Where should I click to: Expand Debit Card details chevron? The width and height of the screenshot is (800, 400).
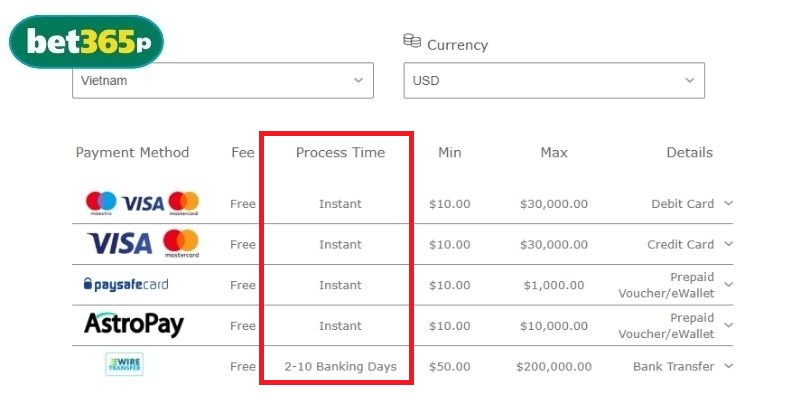coord(728,203)
